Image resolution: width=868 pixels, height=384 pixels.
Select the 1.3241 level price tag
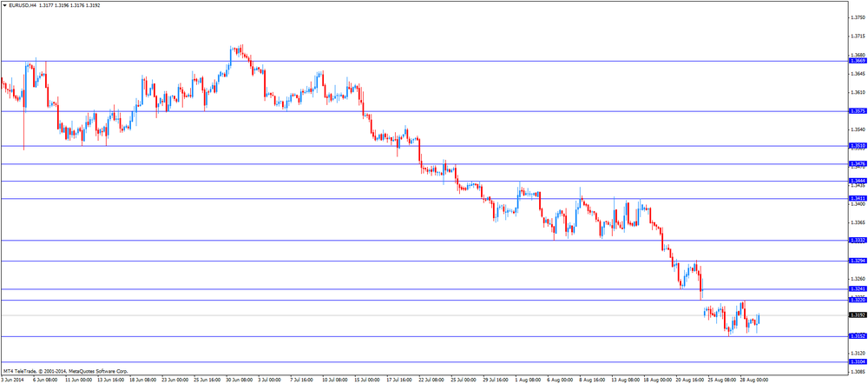pos(858,289)
